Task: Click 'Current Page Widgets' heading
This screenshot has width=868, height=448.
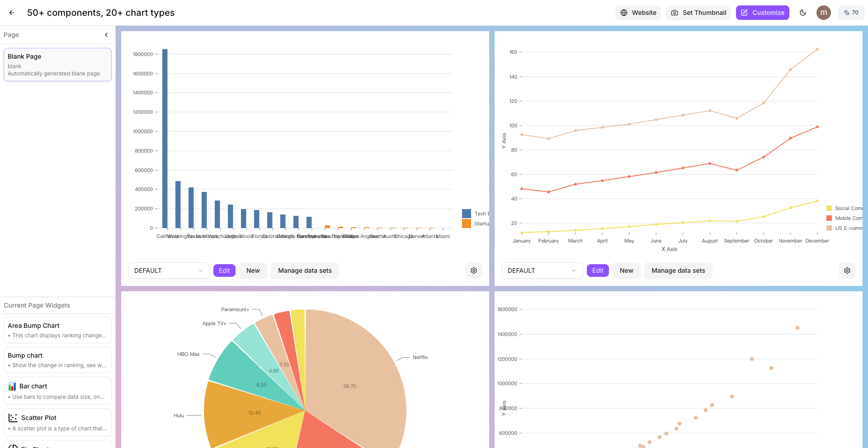Action: click(37, 305)
